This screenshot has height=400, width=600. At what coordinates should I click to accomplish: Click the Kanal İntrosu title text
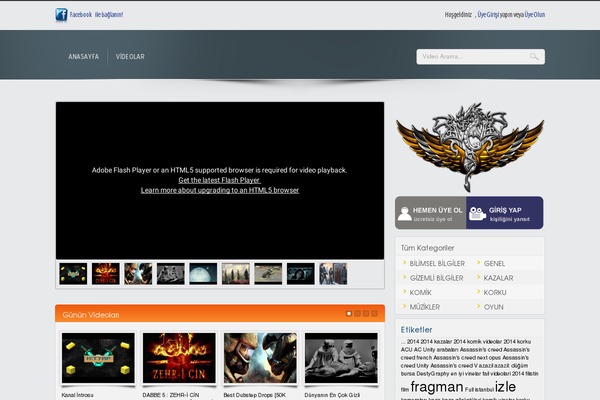(77, 395)
